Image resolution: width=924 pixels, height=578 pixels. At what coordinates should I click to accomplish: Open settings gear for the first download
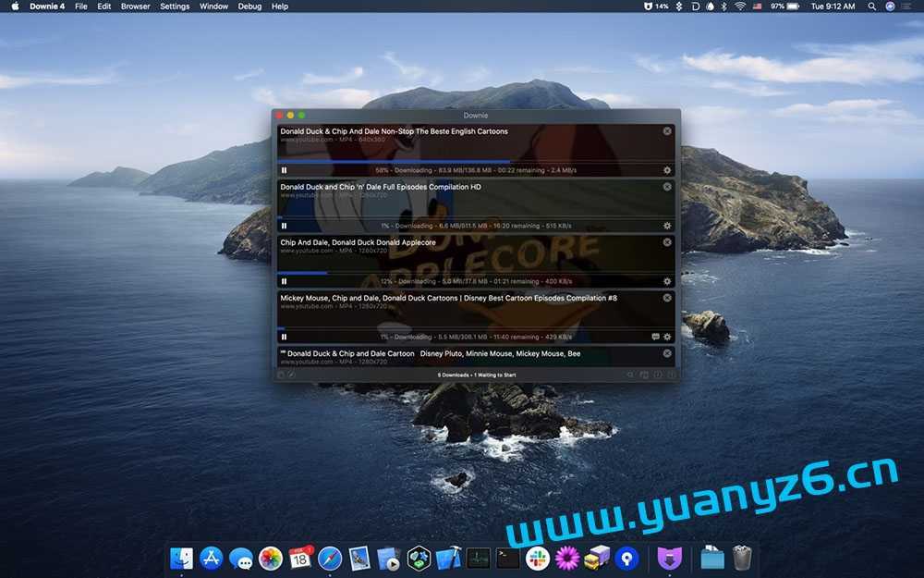coord(666,170)
